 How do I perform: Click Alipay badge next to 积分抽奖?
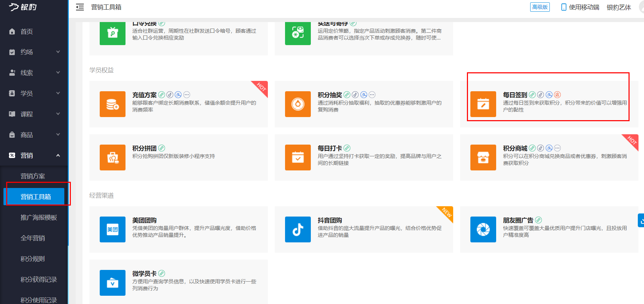click(364, 95)
